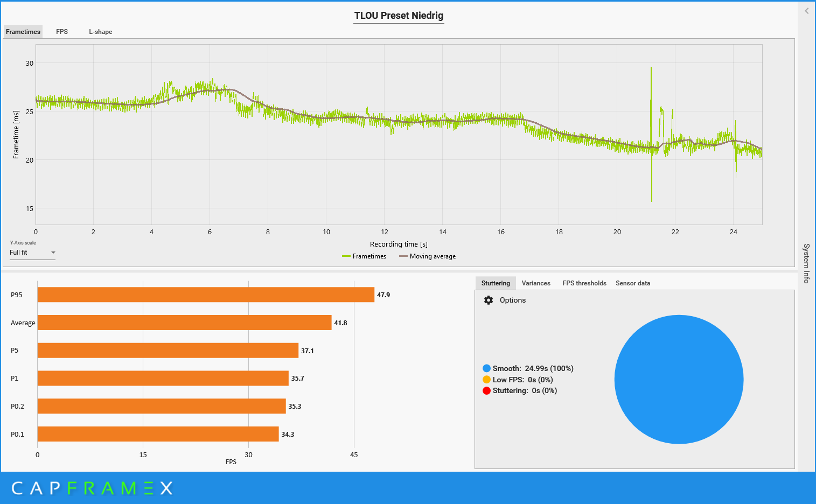816x504 pixels.
Task: Select the Stuttering tab
Action: click(496, 283)
